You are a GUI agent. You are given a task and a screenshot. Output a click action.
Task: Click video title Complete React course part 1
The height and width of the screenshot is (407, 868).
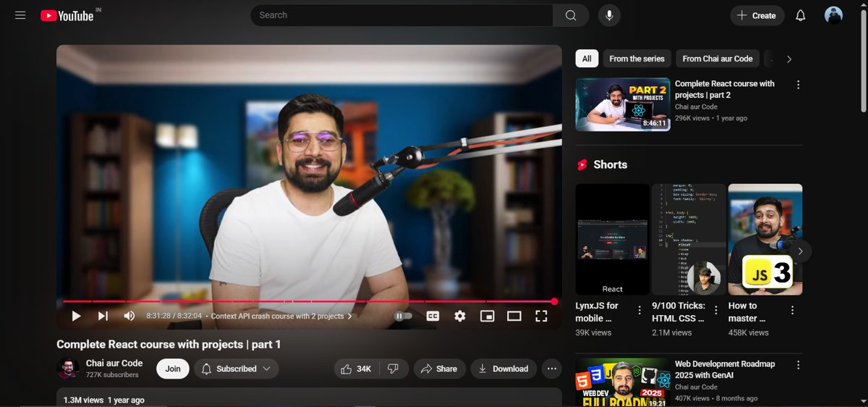pos(169,345)
